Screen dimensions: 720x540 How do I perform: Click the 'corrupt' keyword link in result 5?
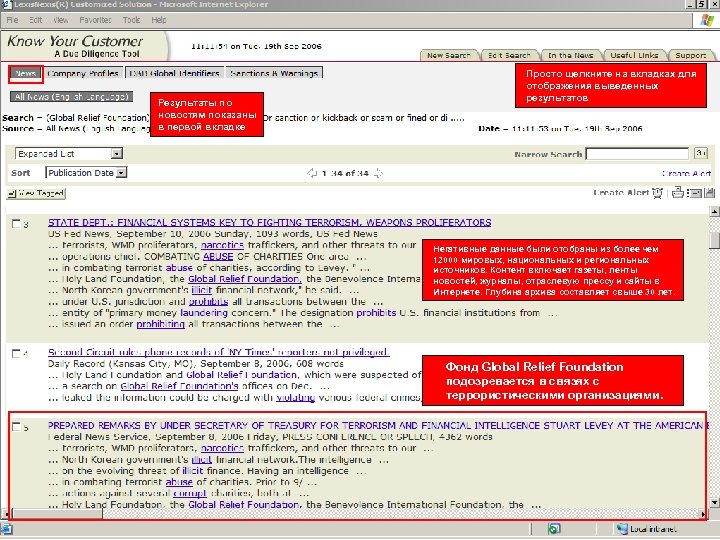(x=190, y=494)
